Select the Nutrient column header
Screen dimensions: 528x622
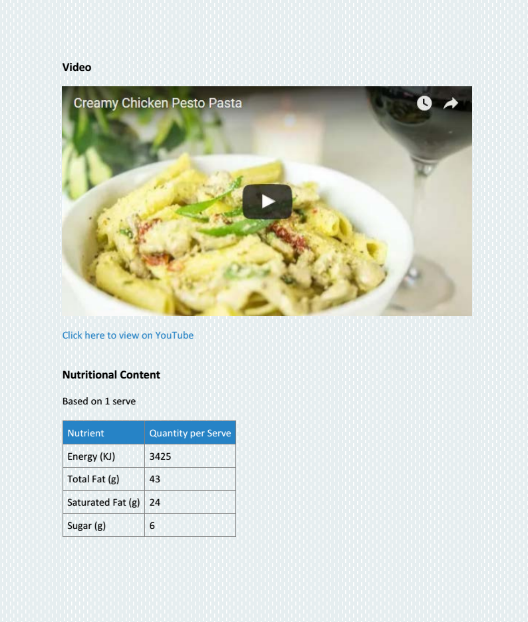coord(104,432)
